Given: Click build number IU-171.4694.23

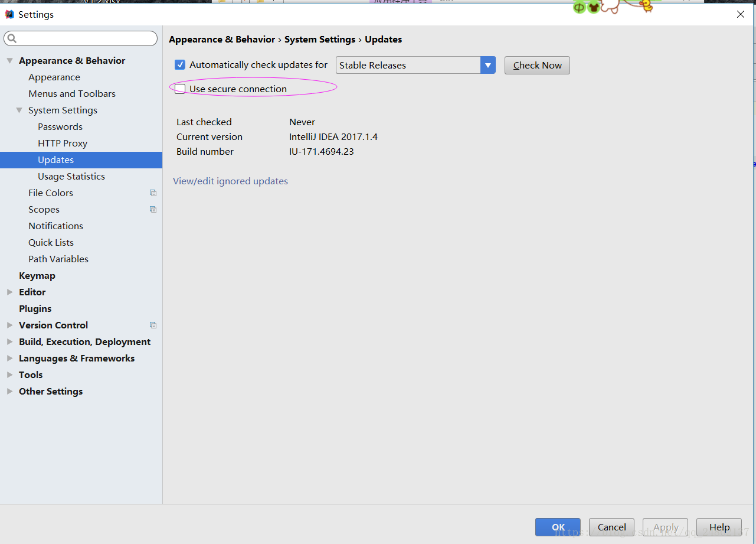Looking at the screenshot, I should (x=322, y=152).
